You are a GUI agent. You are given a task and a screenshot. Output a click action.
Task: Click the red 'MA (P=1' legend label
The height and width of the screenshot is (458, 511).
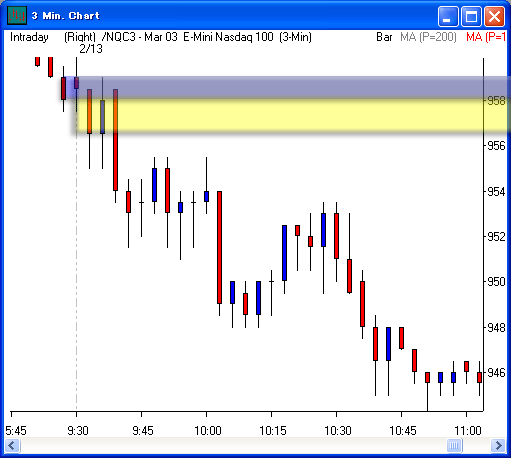point(486,37)
